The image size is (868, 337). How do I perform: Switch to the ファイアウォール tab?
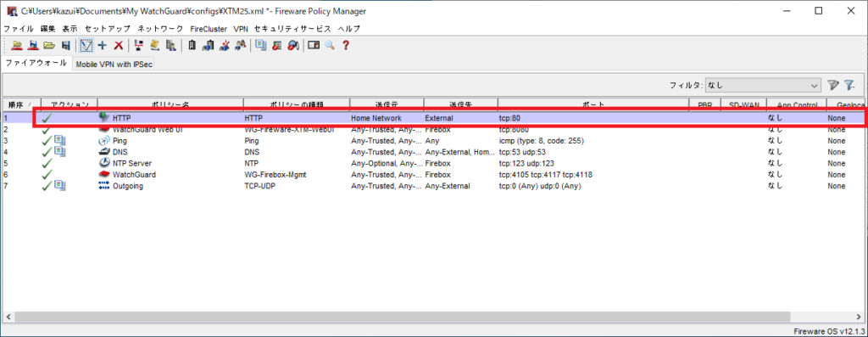pos(36,63)
